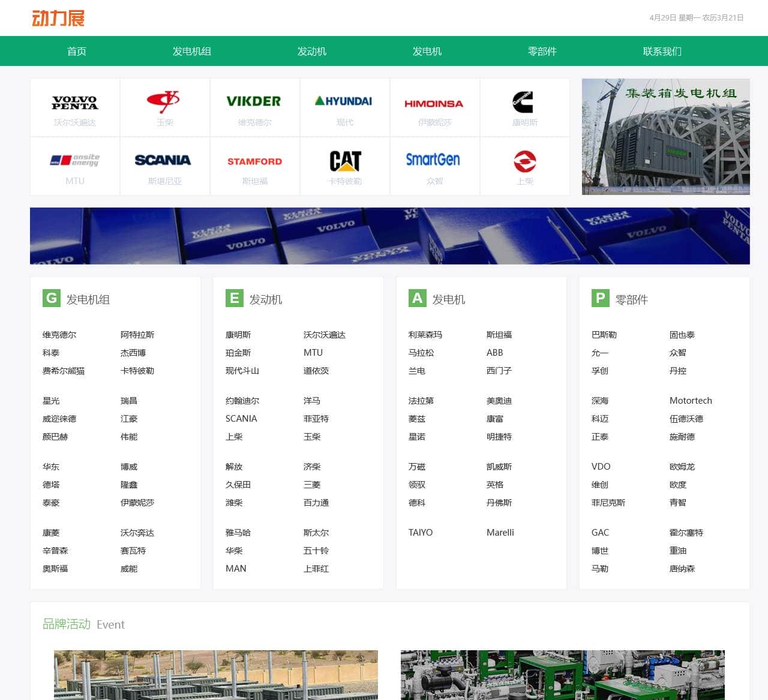Image resolution: width=768 pixels, height=700 pixels.
Task: Open the 集装箱发电机组 promo image
Action: point(666,137)
